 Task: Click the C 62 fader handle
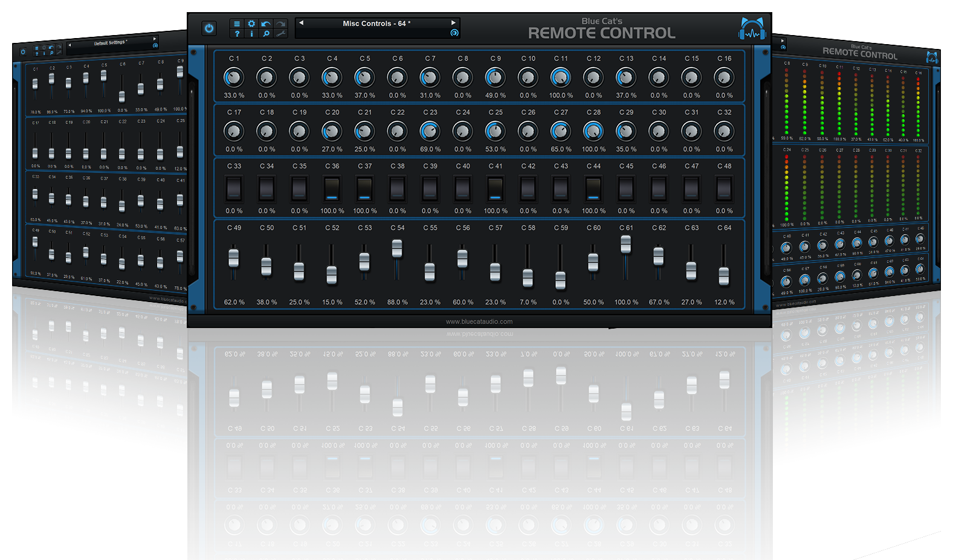coord(659,256)
